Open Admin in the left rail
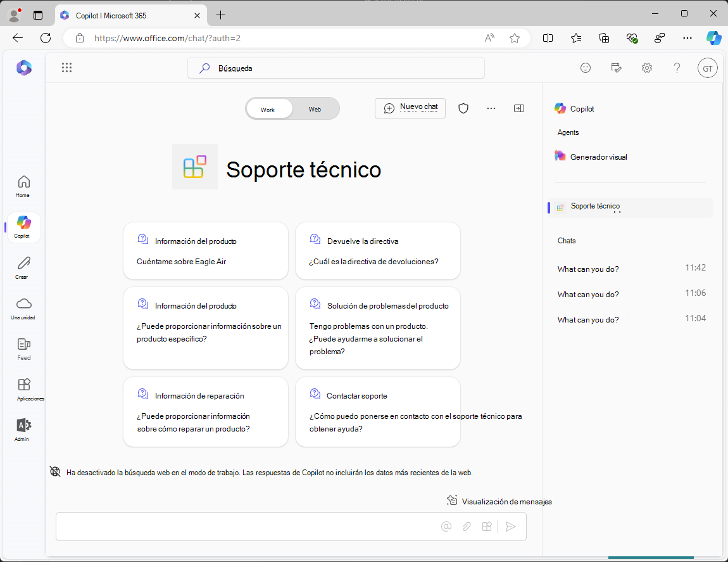The image size is (728, 562). click(23, 430)
